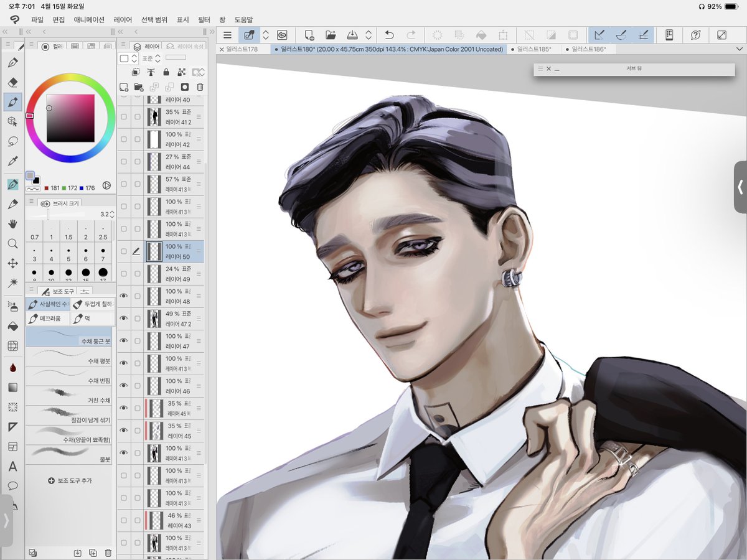This screenshot has width=747, height=560.
Task: Select the red Blend droplet tool
Action: (x=12, y=368)
